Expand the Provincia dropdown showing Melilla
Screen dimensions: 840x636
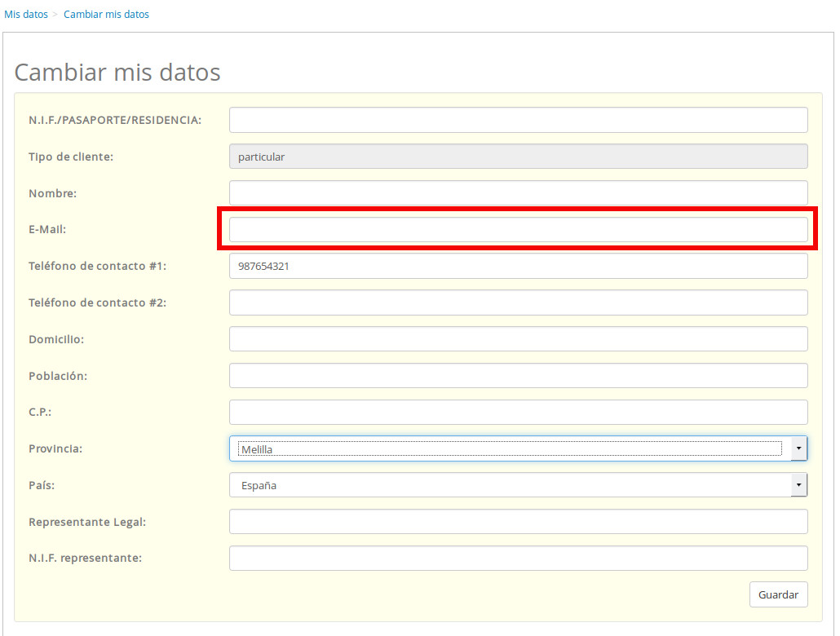pos(518,448)
